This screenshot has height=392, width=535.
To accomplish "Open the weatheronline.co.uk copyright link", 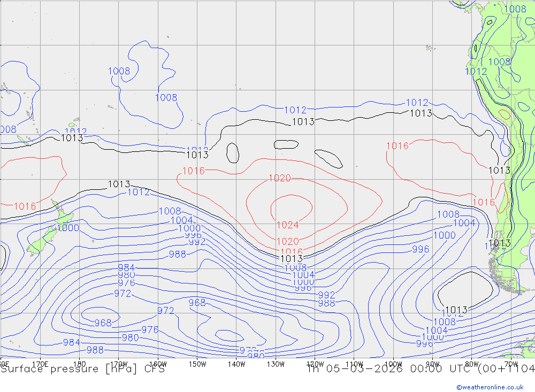I will point(490,387).
